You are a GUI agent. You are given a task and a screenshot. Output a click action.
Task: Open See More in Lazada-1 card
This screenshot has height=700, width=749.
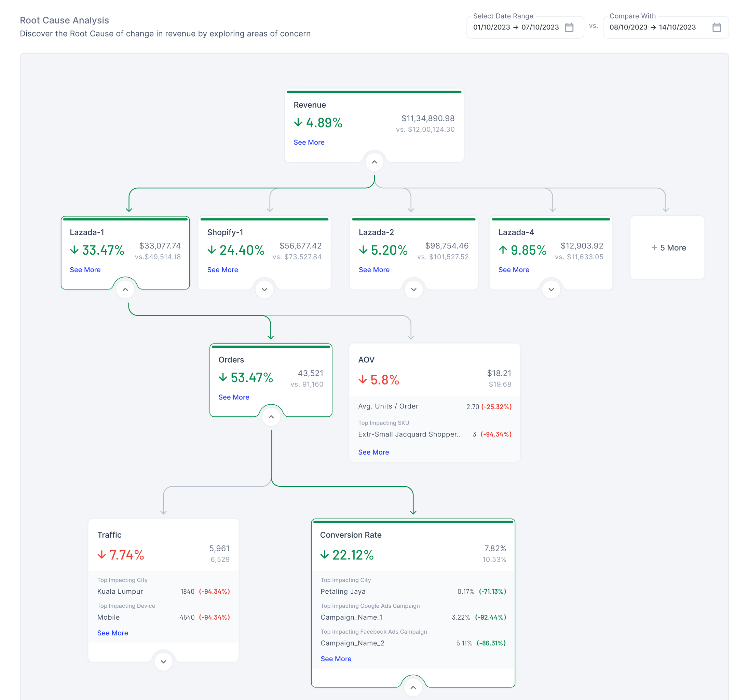coord(85,270)
